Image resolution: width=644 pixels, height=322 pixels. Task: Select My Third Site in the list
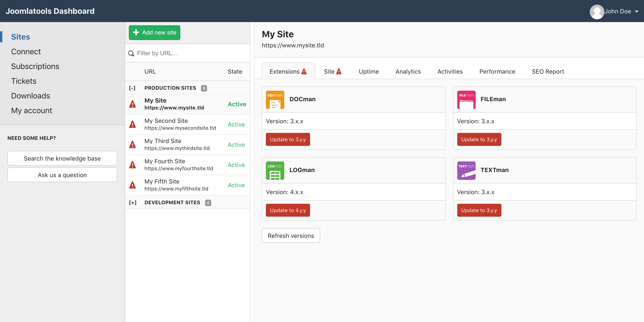177,144
